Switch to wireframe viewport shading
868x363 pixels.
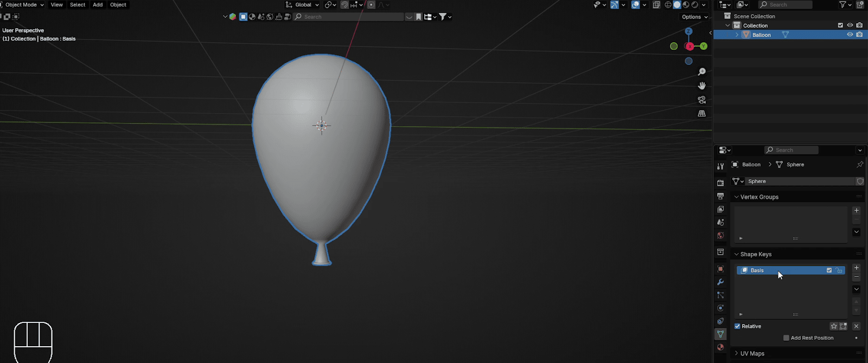pyautogui.click(x=668, y=5)
